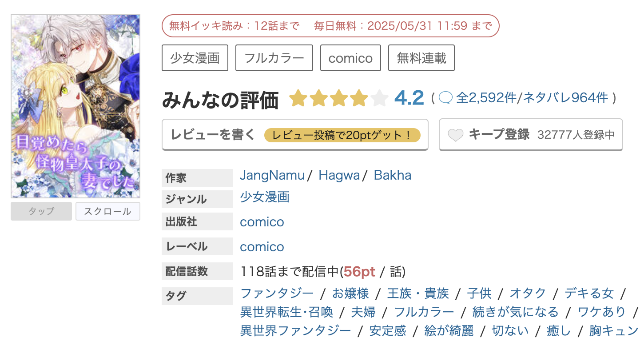
Task: Click the 56pt price link
Action: [x=359, y=271]
